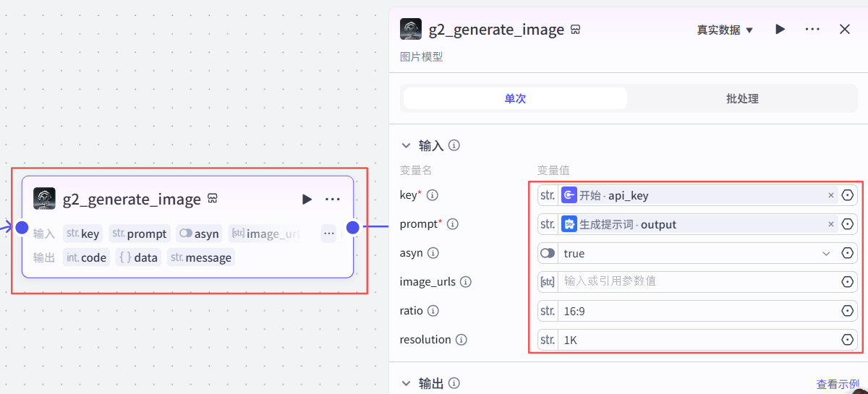Click the 图片模型 subtitle text
868x394 pixels.
pyautogui.click(x=421, y=56)
